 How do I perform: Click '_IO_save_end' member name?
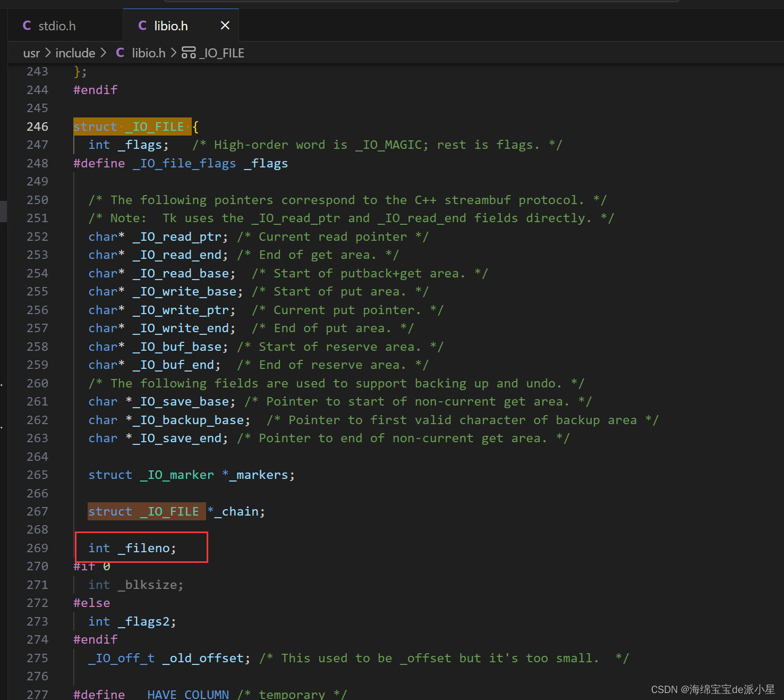(177, 438)
